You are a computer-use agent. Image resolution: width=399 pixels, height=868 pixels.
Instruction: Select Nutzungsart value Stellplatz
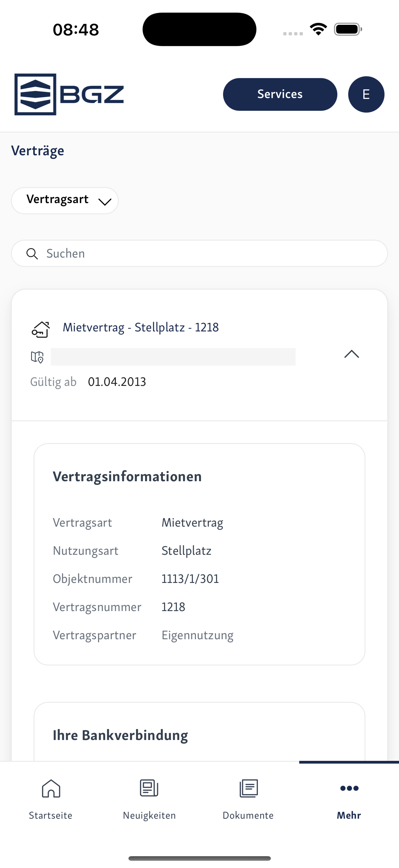coord(187,551)
